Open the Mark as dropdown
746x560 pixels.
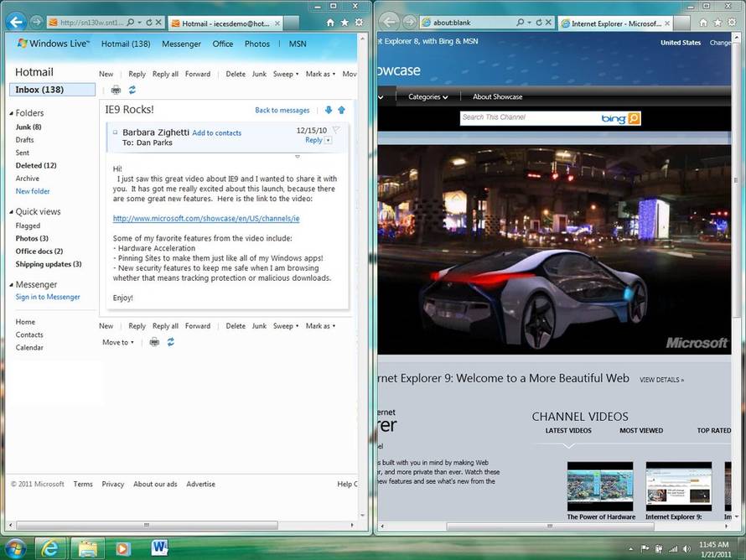[x=319, y=74]
